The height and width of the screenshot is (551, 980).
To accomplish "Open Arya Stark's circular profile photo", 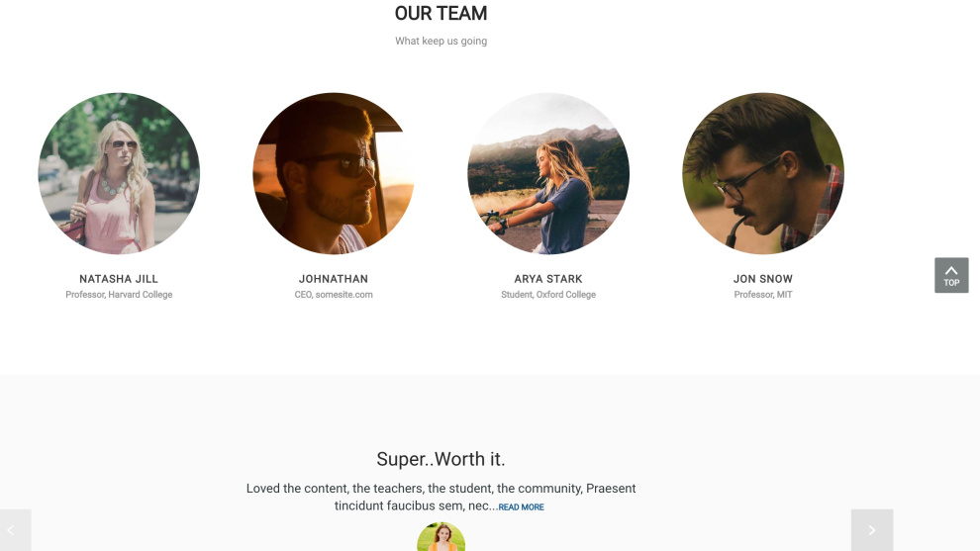I will (548, 174).
